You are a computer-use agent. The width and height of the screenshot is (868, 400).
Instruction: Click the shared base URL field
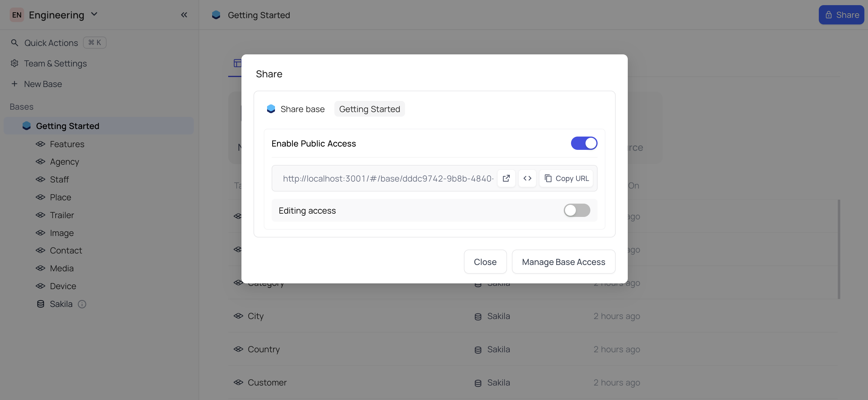point(388,179)
